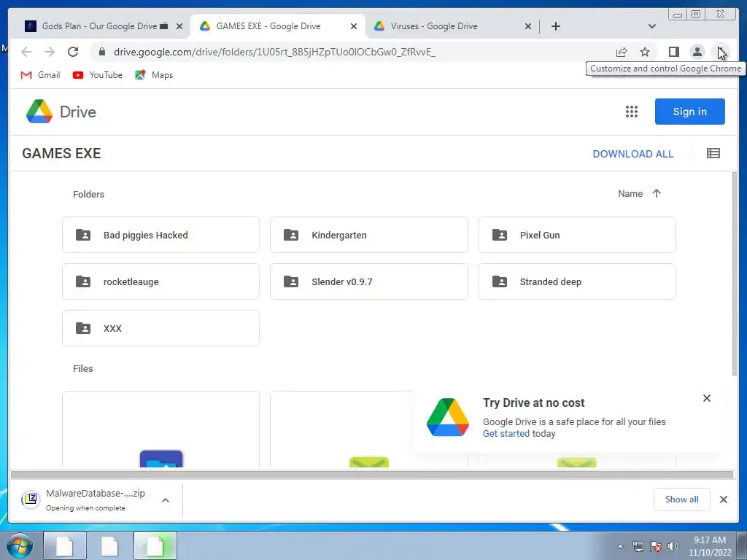The width and height of the screenshot is (747, 560).
Task: Click the volume speaker tray icon
Action: coord(673,546)
